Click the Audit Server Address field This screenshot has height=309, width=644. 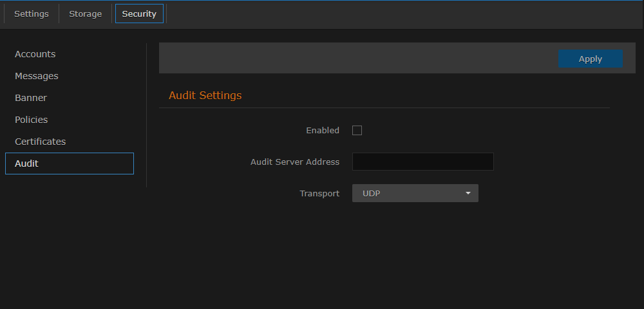[x=422, y=162]
